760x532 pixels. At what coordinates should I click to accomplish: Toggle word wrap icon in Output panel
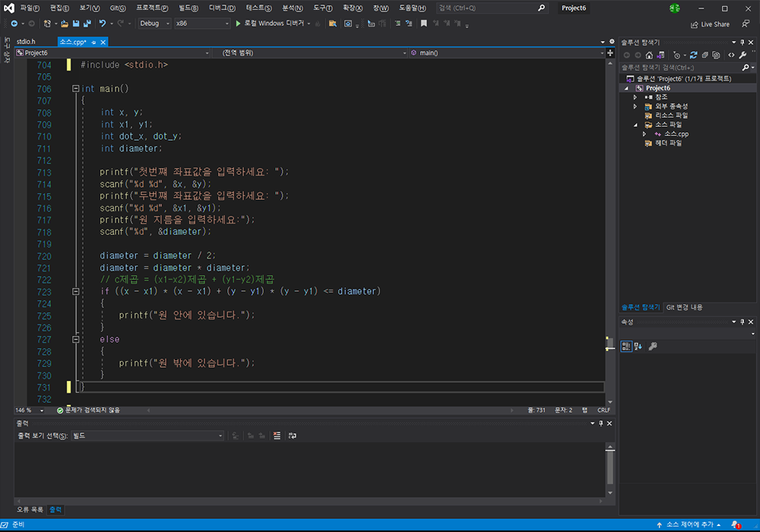tap(293, 435)
